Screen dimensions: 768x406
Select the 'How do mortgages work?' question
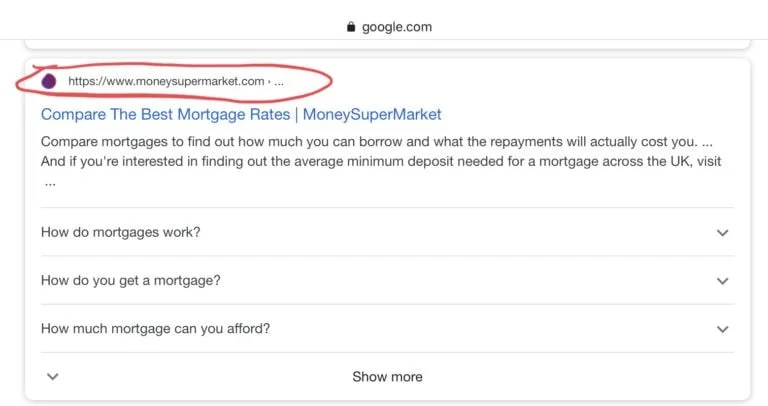point(120,233)
